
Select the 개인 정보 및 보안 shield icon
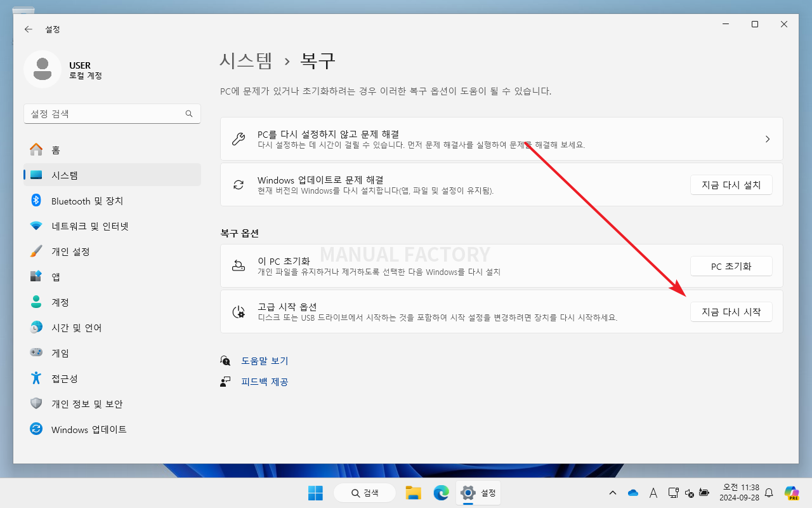pyautogui.click(x=36, y=404)
